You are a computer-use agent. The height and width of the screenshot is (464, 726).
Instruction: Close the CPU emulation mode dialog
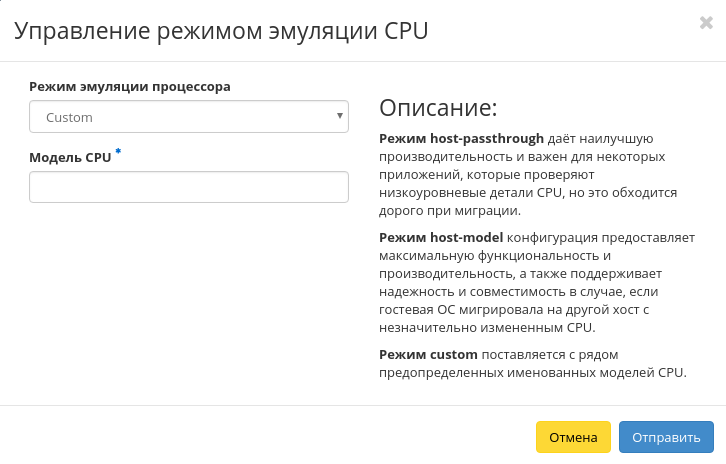tap(706, 23)
